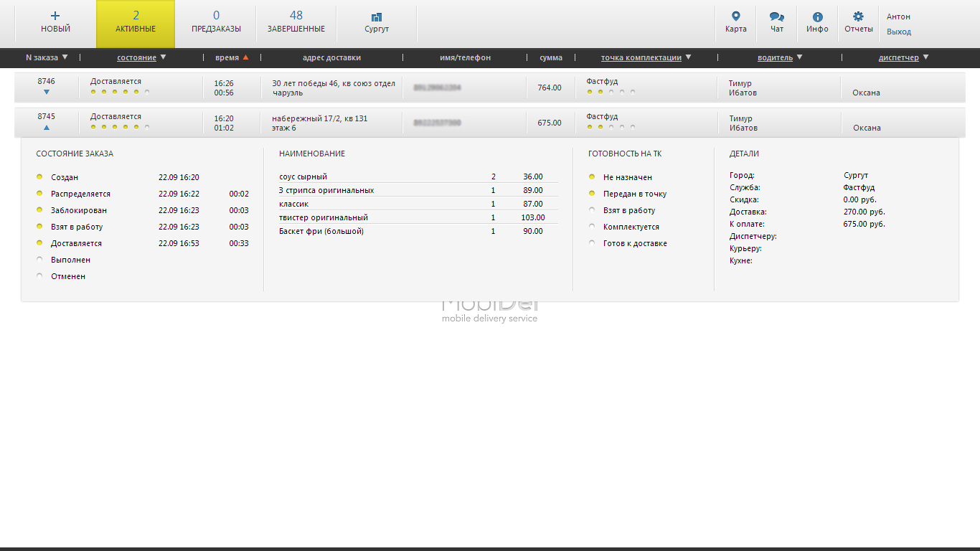Click Фастфуд readiness dots in order 8746
Viewport: 980px width, 551px height.
pyautogui.click(x=611, y=92)
